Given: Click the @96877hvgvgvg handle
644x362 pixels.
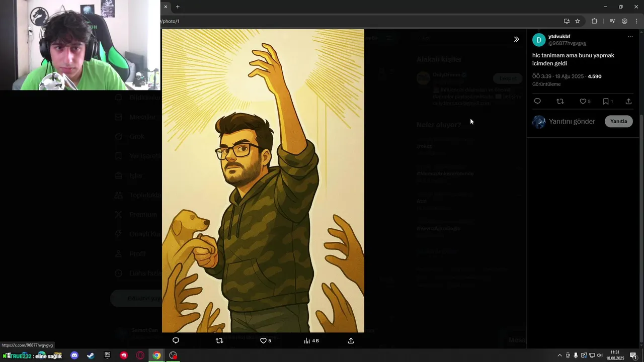Looking at the screenshot, I should click(x=567, y=43).
